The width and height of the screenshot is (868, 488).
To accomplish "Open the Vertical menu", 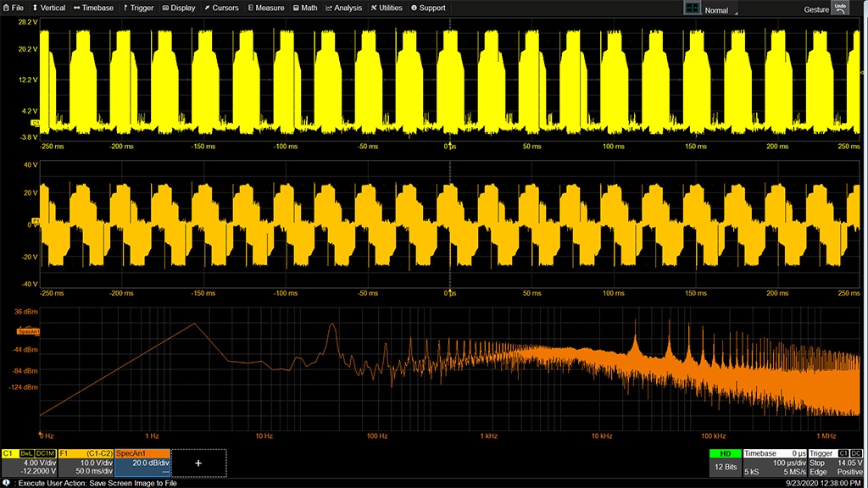I will tap(48, 8).
